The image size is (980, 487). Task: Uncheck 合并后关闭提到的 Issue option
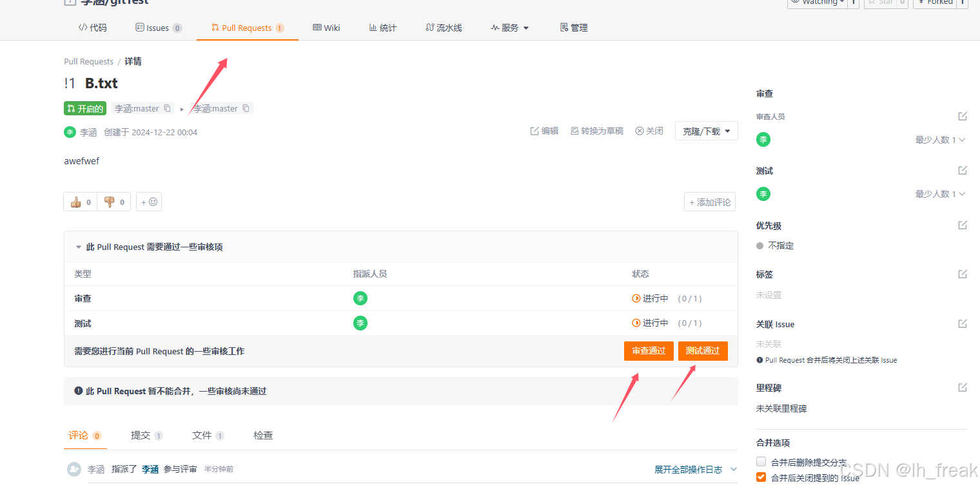(x=761, y=477)
